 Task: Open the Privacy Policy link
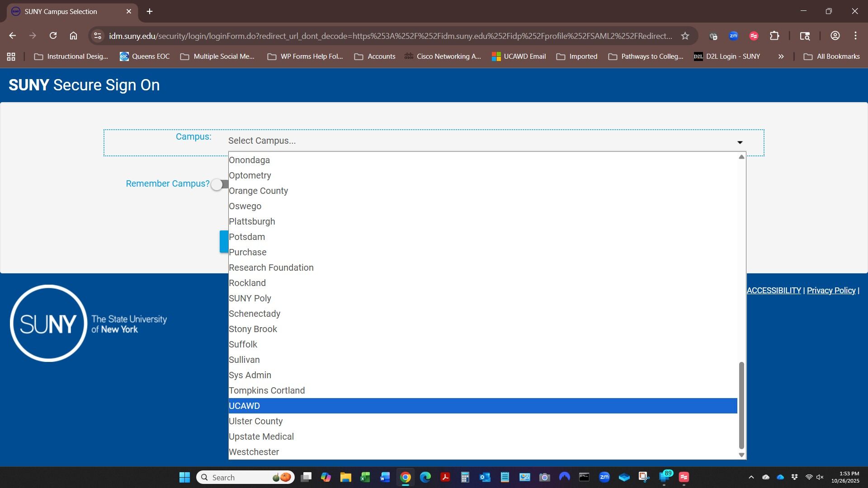[831, 291]
